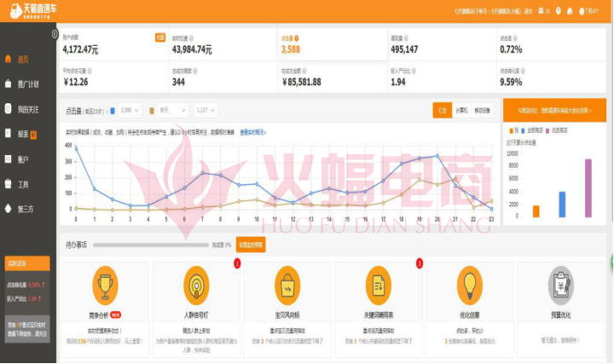
Task: Select the 汇总 summary tab
Action: (442, 110)
